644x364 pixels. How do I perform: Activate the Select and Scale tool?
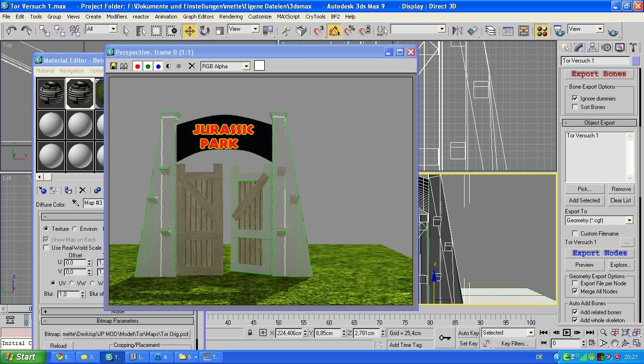point(219,31)
